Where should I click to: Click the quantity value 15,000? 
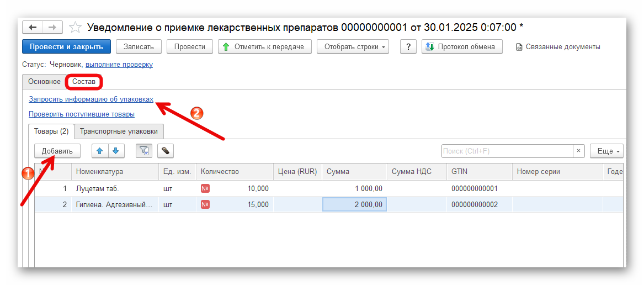click(x=258, y=204)
